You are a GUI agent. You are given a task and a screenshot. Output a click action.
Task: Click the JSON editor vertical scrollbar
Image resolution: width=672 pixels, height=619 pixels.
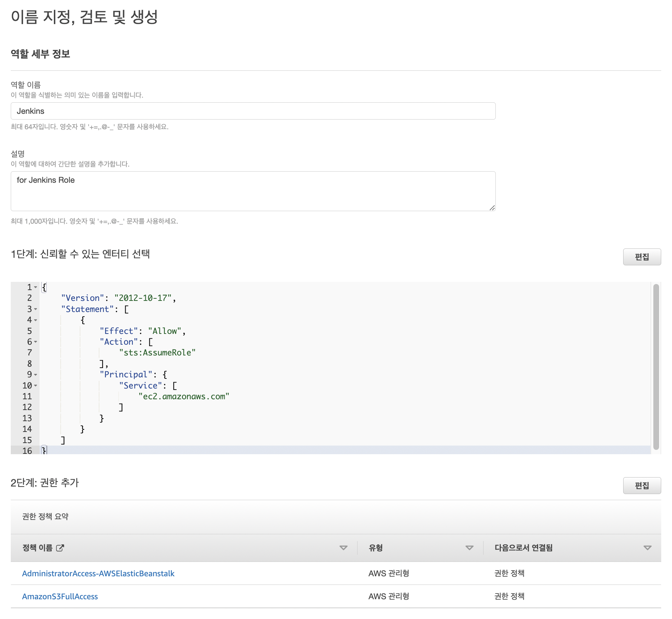[656, 367]
